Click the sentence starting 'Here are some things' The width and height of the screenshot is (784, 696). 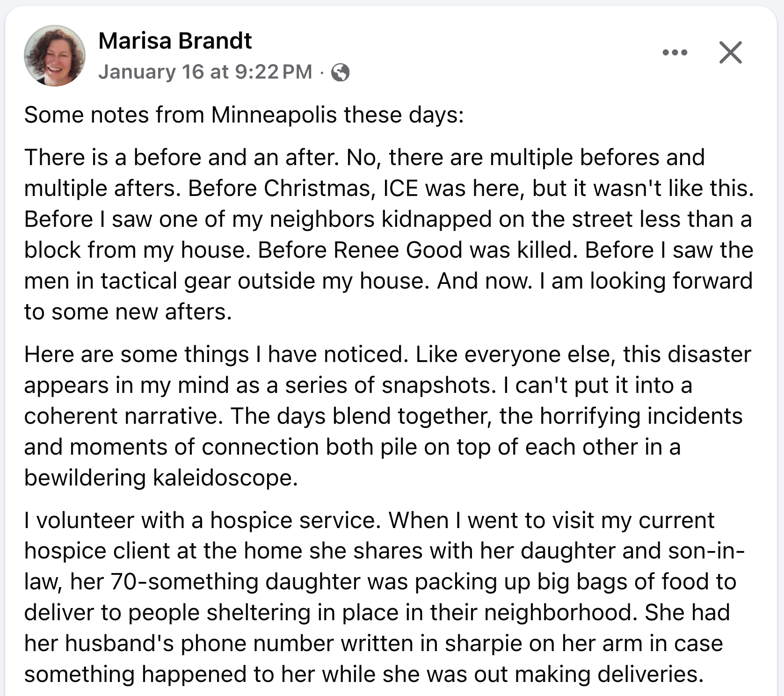point(219,354)
